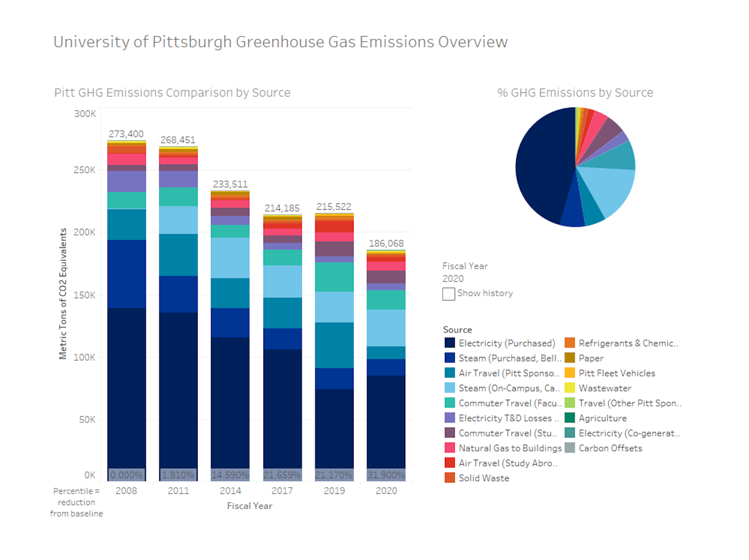Click the 21.659% reduction label
This screenshot has width=749, height=560.
(x=283, y=475)
